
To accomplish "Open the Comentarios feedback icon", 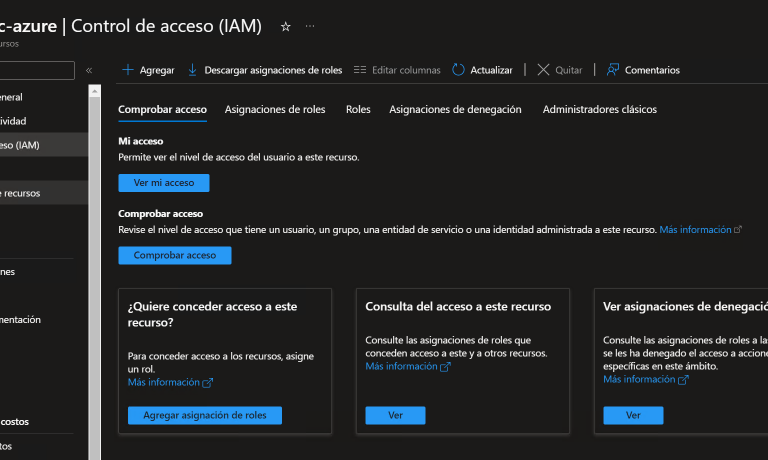I will (613, 70).
